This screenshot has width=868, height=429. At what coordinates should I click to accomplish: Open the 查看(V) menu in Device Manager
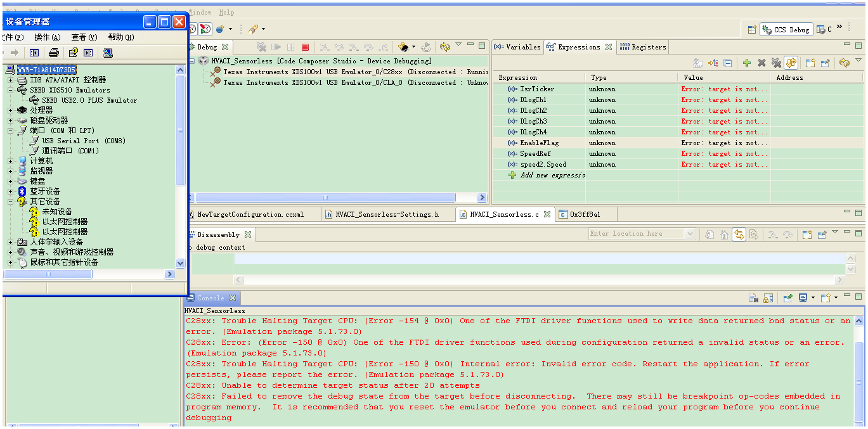(x=84, y=37)
